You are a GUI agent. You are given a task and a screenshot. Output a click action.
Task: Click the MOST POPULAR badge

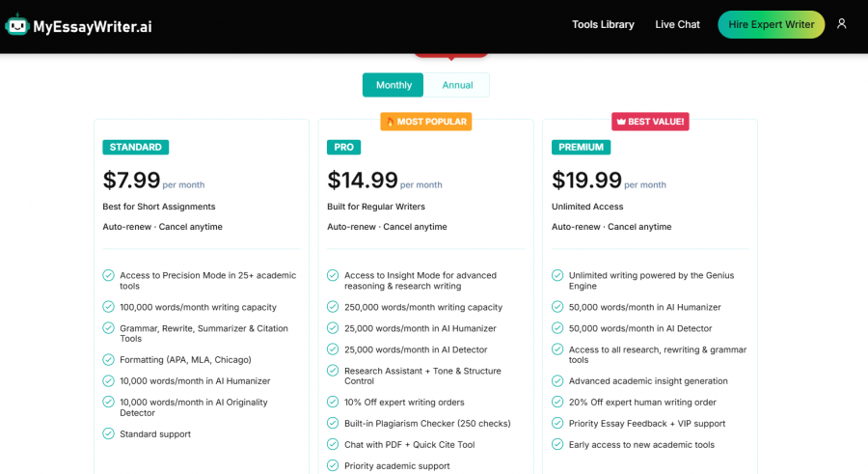[425, 122]
